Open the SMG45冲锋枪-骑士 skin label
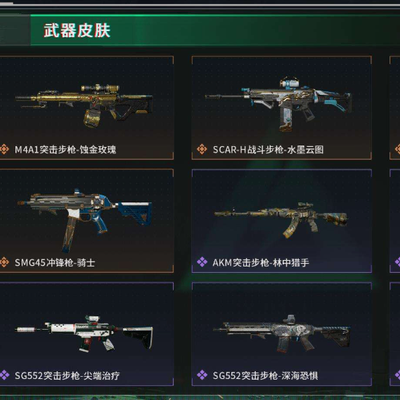 pos(55,263)
